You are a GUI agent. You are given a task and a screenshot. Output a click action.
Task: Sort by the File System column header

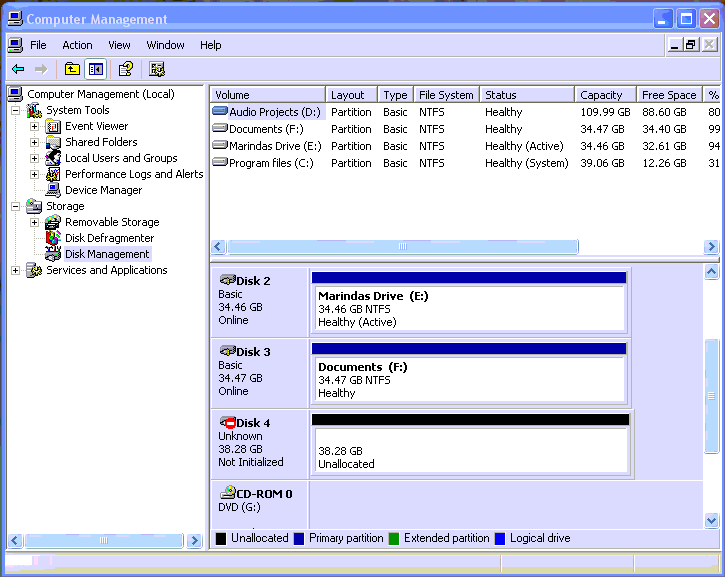coord(446,95)
